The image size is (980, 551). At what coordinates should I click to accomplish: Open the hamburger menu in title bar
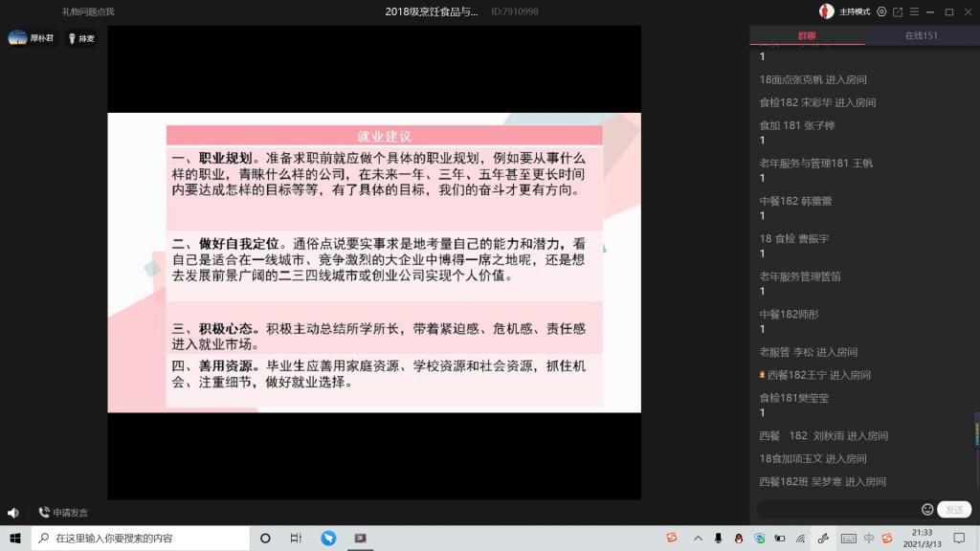(x=913, y=11)
